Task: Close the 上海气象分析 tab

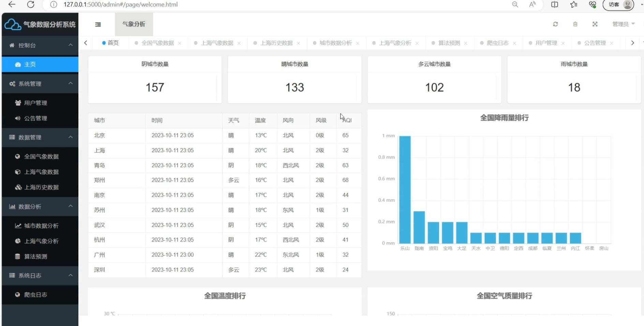Action: coord(417,43)
